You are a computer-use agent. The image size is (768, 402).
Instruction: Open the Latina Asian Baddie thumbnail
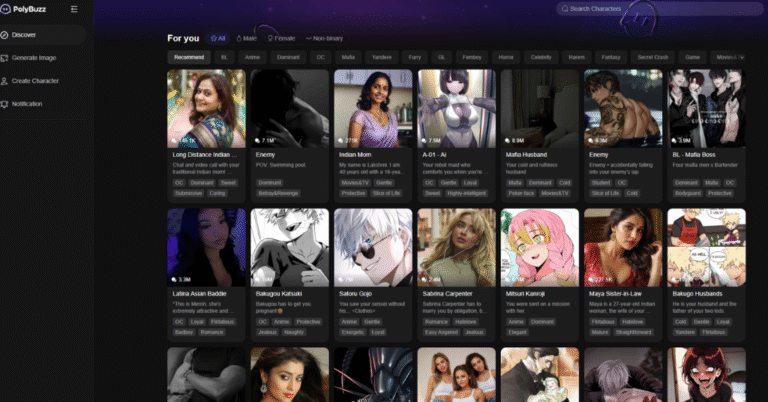point(206,248)
